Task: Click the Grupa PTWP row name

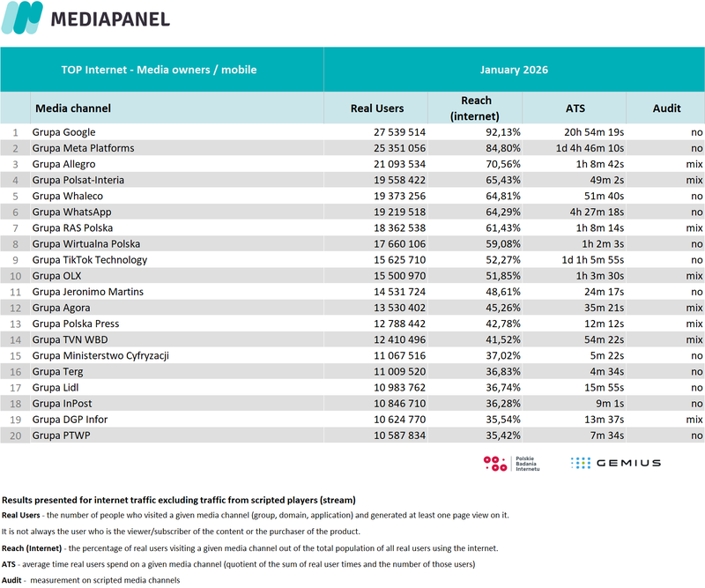Action: pyautogui.click(x=61, y=435)
